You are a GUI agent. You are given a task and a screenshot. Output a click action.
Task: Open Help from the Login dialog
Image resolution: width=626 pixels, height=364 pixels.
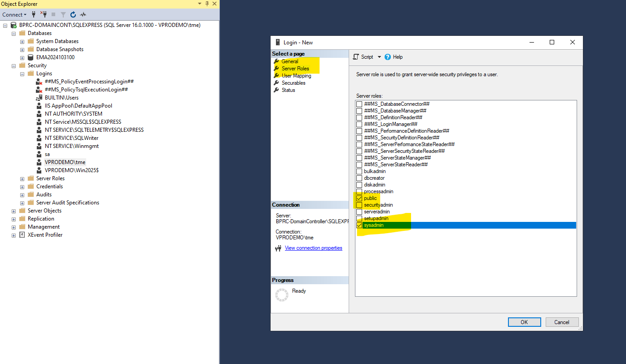pyautogui.click(x=394, y=57)
